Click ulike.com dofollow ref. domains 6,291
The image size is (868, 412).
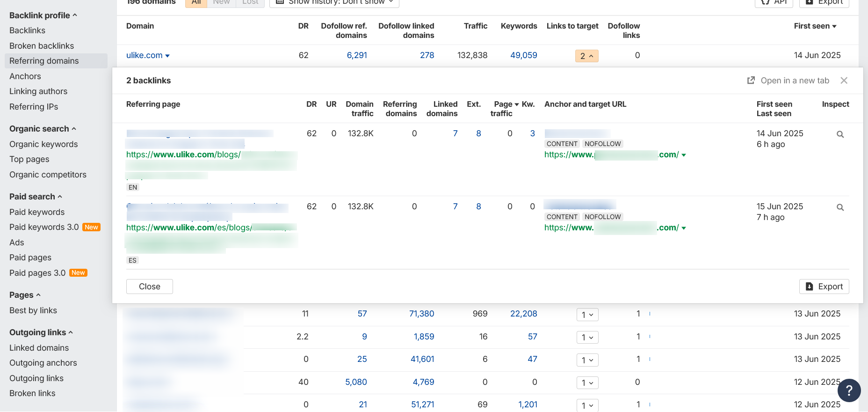[357, 55]
